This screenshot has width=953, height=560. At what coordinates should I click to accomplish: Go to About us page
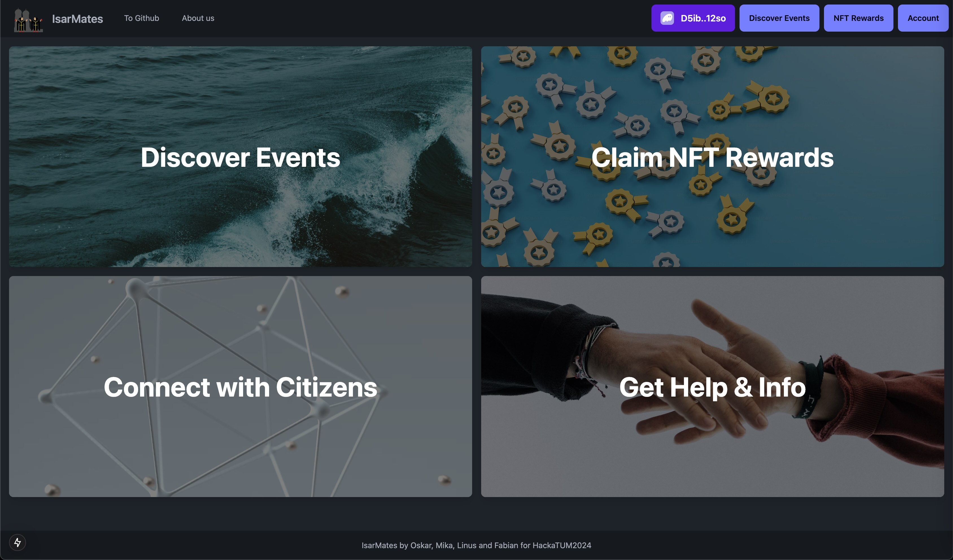tap(198, 18)
